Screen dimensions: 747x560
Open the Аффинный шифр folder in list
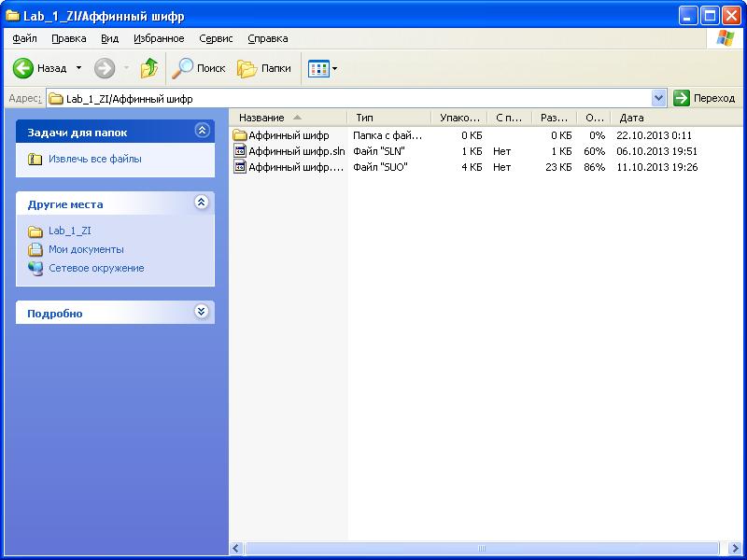coord(288,135)
